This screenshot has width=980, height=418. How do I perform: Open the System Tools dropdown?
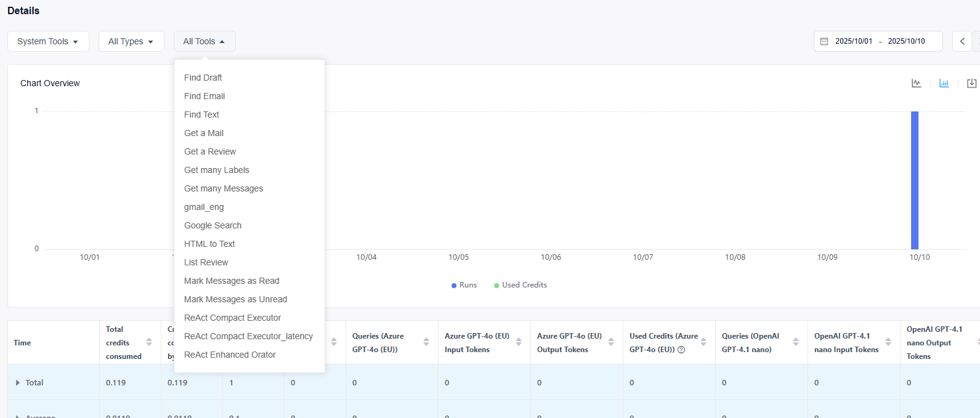click(48, 41)
